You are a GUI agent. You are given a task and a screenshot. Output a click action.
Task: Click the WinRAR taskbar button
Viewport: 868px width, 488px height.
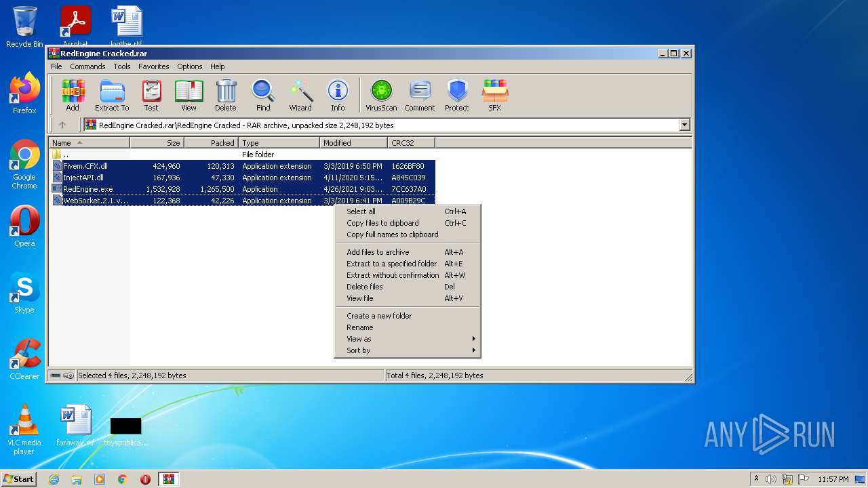169,479
